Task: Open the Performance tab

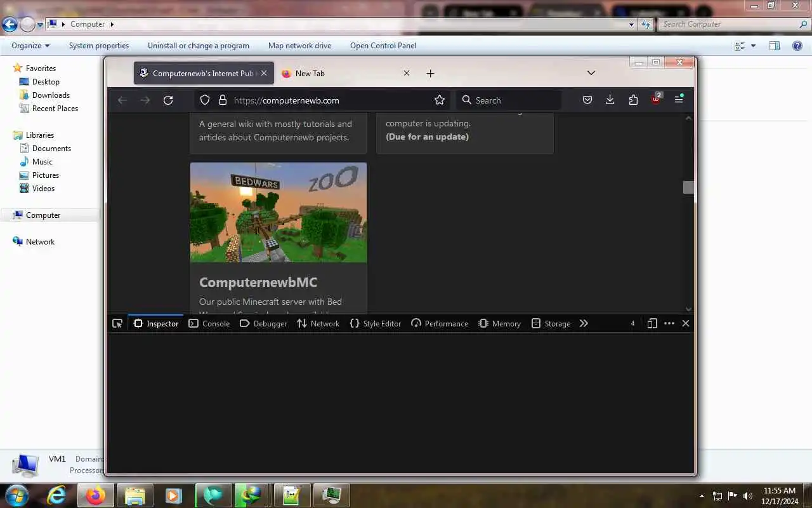Action: [x=440, y=323]
